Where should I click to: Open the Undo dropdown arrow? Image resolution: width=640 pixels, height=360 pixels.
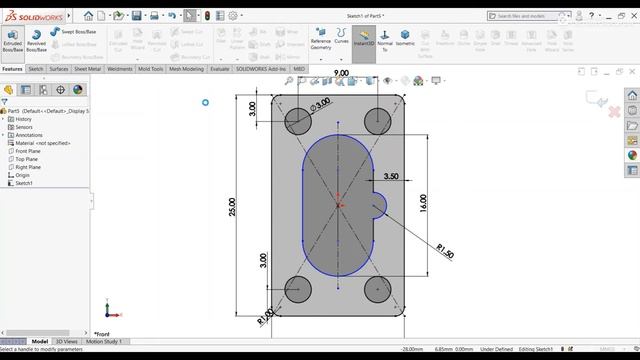click(x=180, y=16)
